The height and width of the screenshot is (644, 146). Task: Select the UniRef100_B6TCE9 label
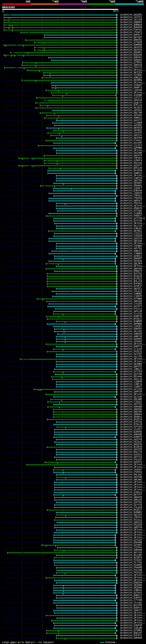(131, 72)
